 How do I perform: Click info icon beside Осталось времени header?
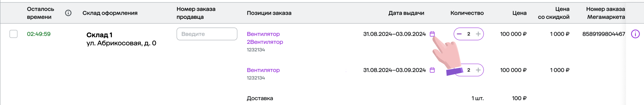68,13
